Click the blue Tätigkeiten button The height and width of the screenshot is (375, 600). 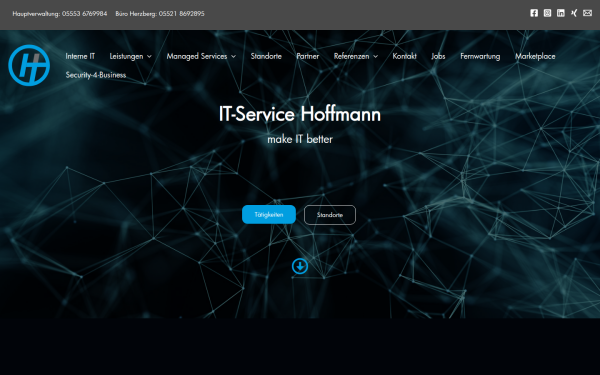pos(269,215)
